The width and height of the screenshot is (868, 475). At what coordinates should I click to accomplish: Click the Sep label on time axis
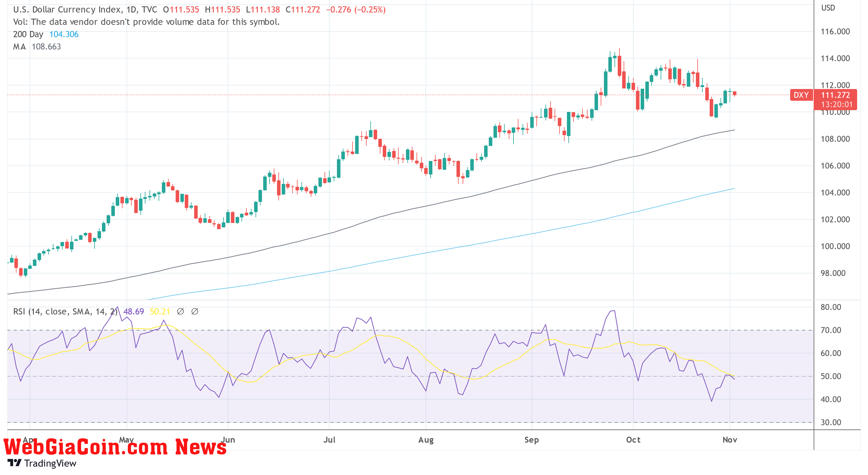click(532, 440)
